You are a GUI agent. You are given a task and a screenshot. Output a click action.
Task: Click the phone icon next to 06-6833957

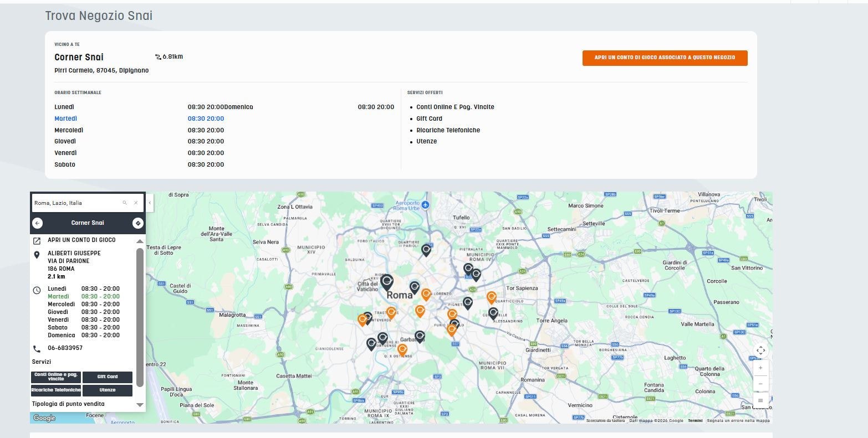[37, 348]
